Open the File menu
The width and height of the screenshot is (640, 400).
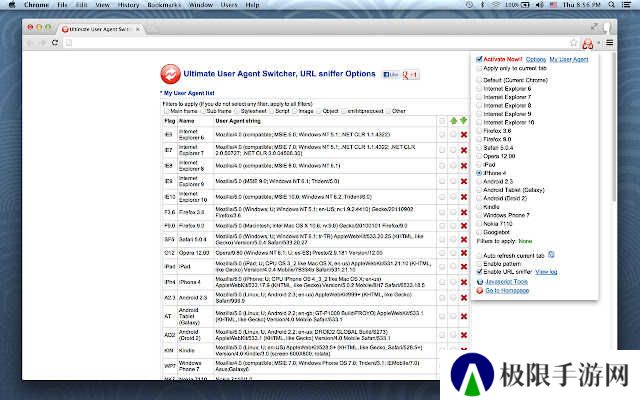click(62, 5)
